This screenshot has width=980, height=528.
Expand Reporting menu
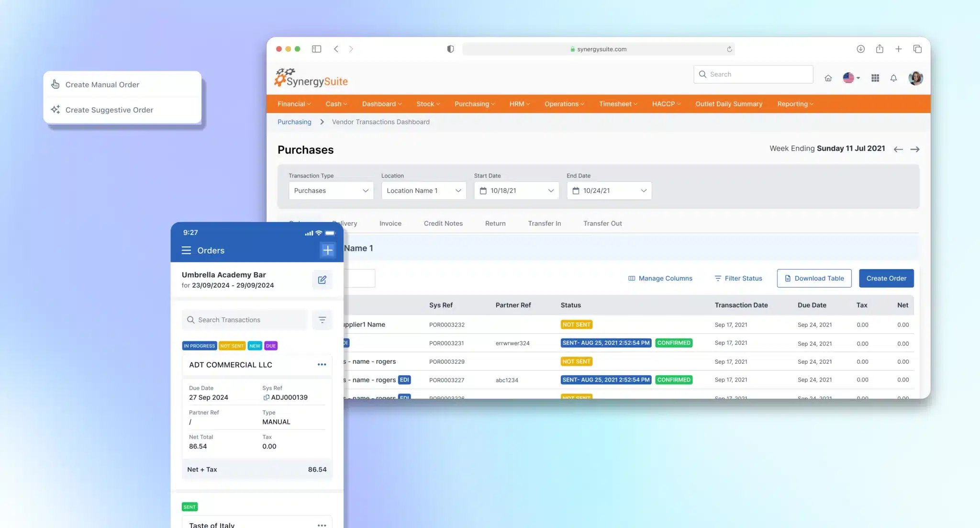pos(795,104)
